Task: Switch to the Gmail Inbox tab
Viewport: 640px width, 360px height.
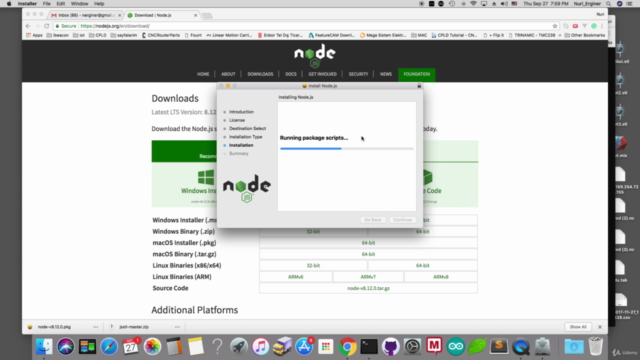Action: [85, 15]
